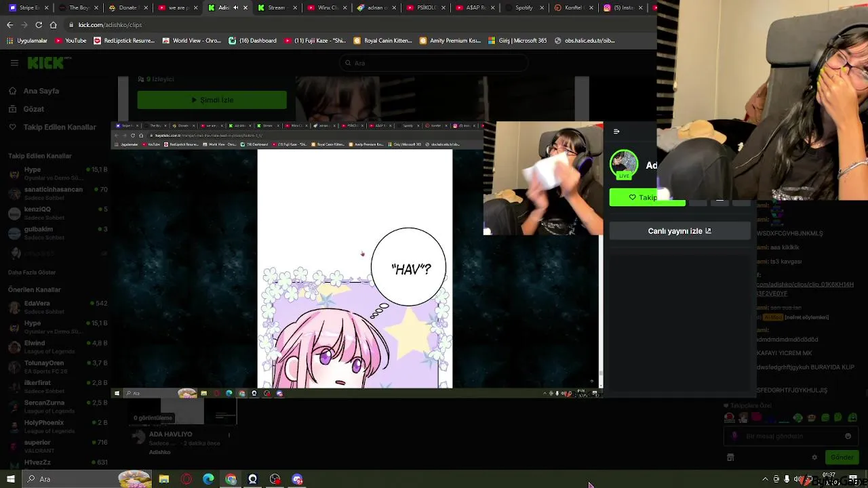Open Takip Edilen Kanallar sidebar item
The image size is (868, 488).
pyautogui.click(x=60, y=127)
